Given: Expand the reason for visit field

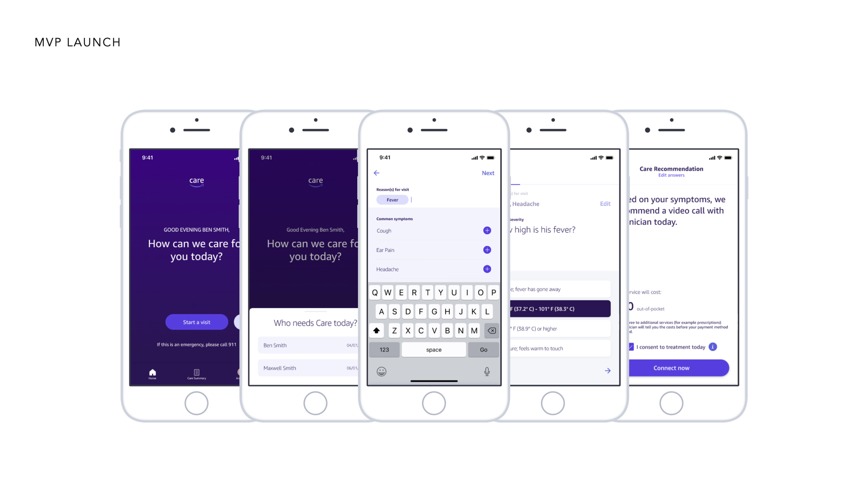Looking at the screenshot, I should (434, 200).
